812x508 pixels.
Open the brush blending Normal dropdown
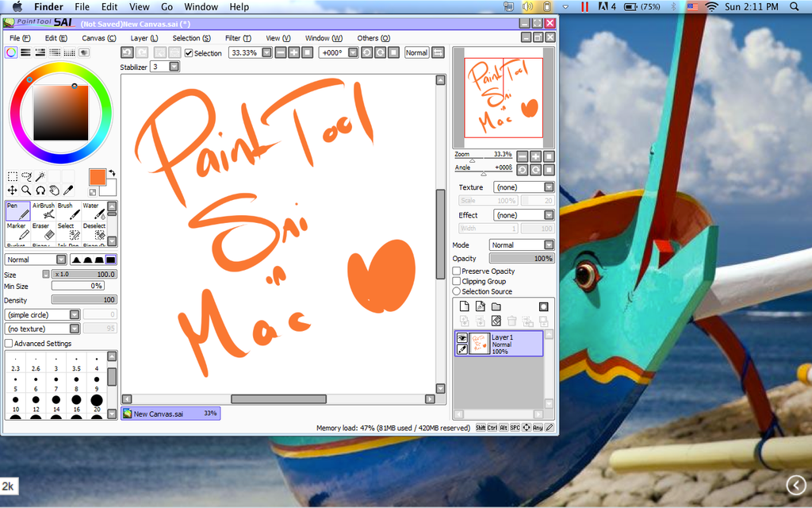(61, 260)
